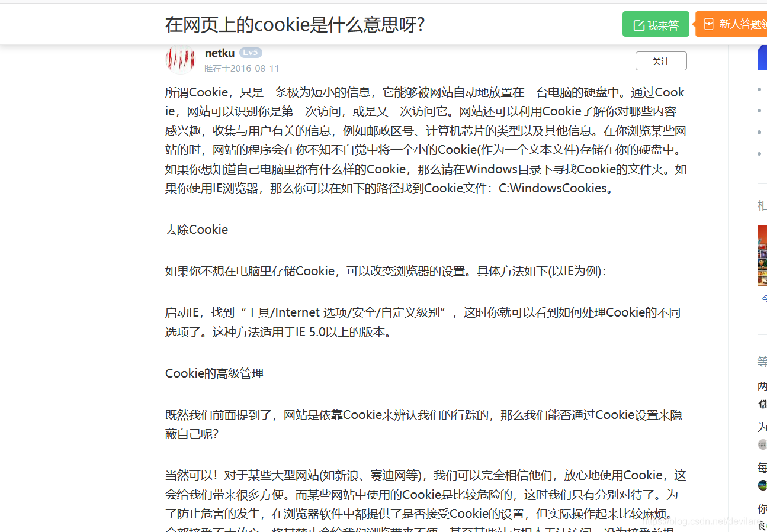This screenshot has height=532, width=767.
Task: Click the blue promotional banner in the right sidebar
Action: click(x=763, y=57)
